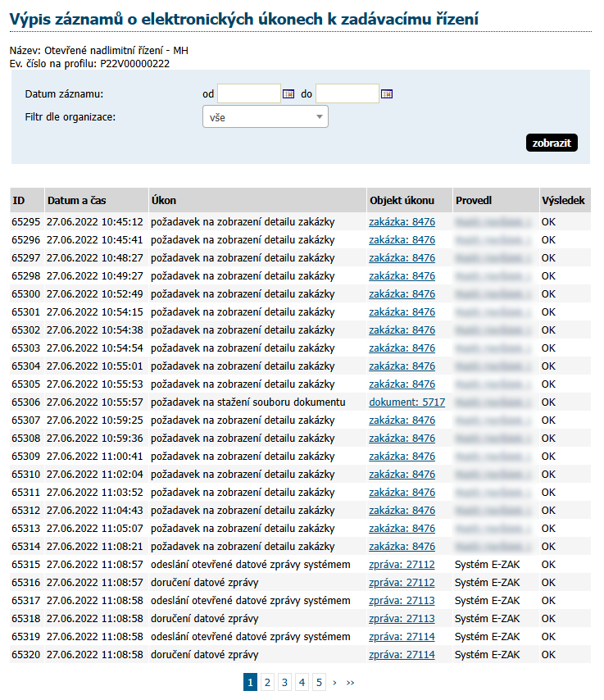This screenshot has width=604, height=700.
Task: Open 'zpráva: 27114' link in row 65320
Action: [x=402, y=655]
